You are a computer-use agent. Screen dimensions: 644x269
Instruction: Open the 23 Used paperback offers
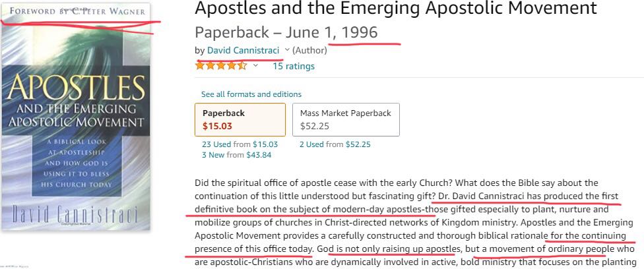240,144
